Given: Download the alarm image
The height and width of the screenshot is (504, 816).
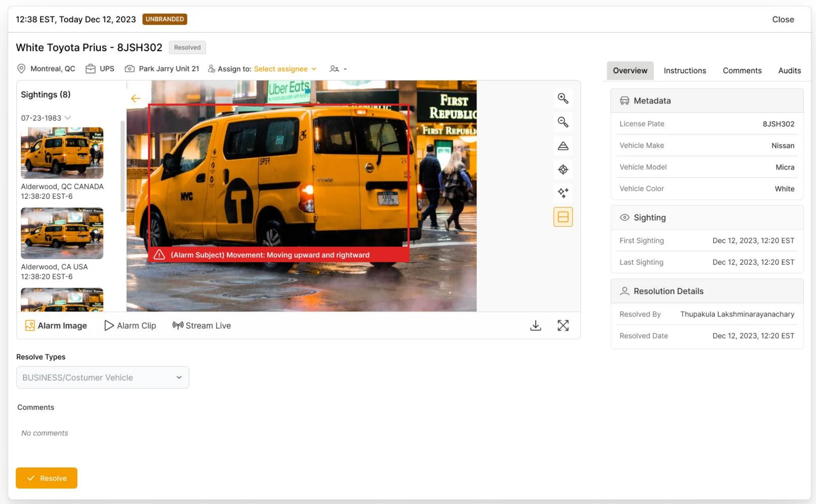Looking at the screenshot, I should pos(536,325).
